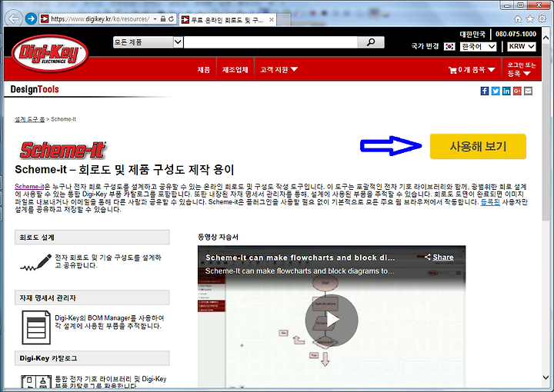The image size is (554, 392).
Task: Share page by email envelope icon
Action: pyautogui.click(x=528, y=91)
